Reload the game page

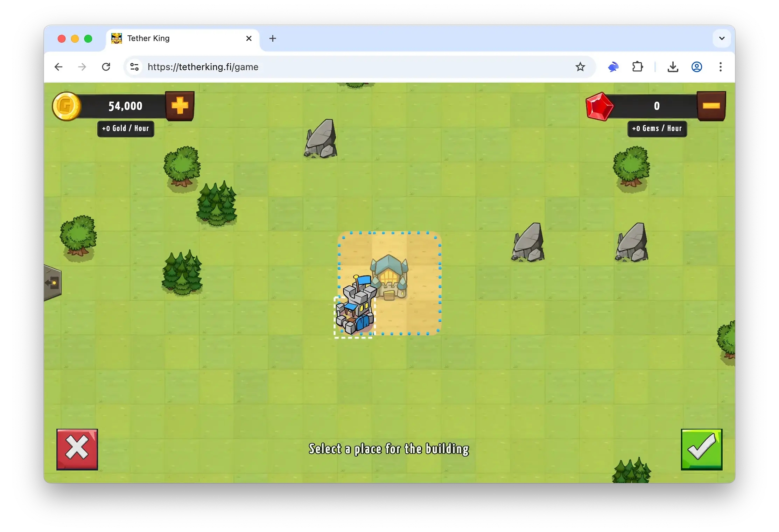[106, 67]
